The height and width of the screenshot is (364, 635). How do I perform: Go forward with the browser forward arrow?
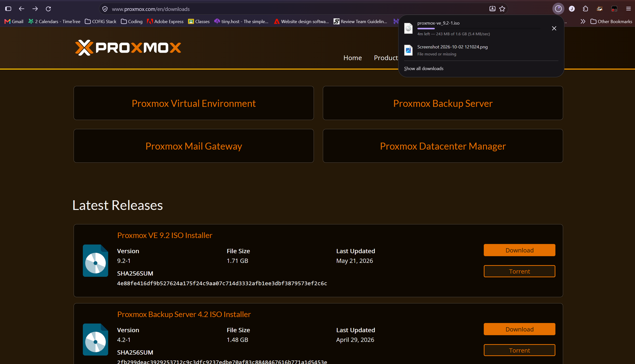pos(35,9)
